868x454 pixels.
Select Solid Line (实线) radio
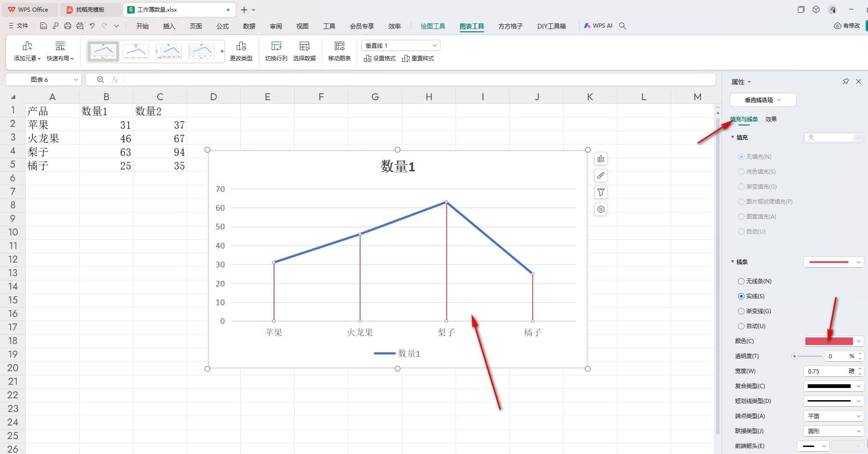[x=741, y=296]
